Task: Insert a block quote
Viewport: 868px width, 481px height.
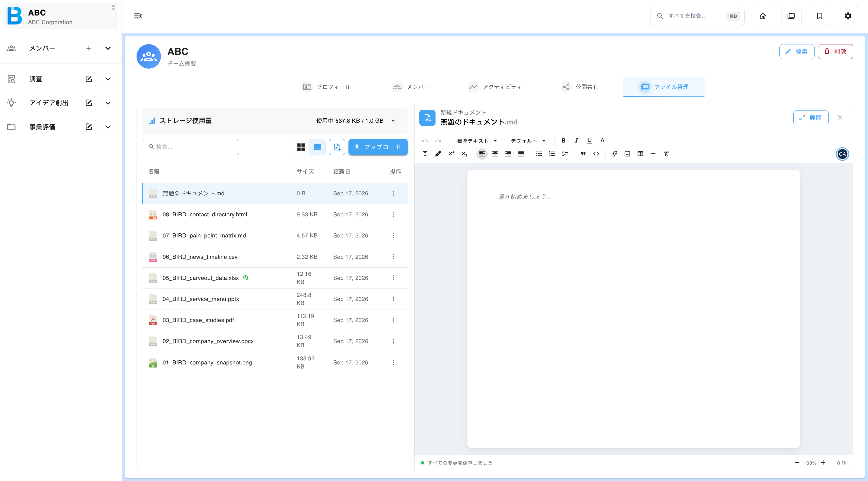Action: 583,154
